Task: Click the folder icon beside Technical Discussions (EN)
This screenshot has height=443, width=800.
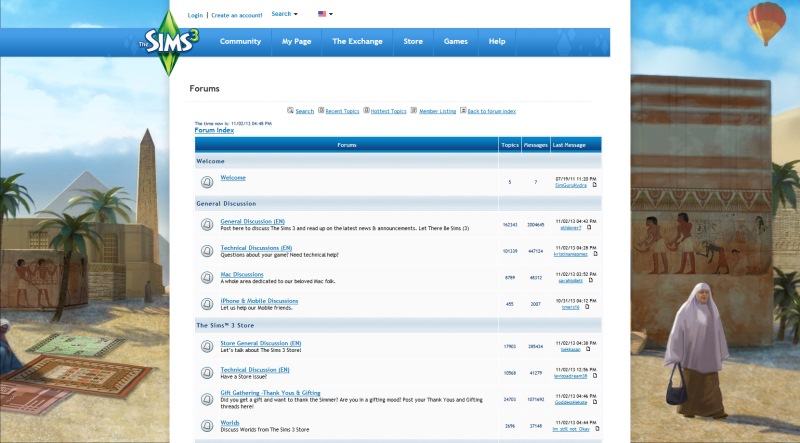Action: pos(207,251)
